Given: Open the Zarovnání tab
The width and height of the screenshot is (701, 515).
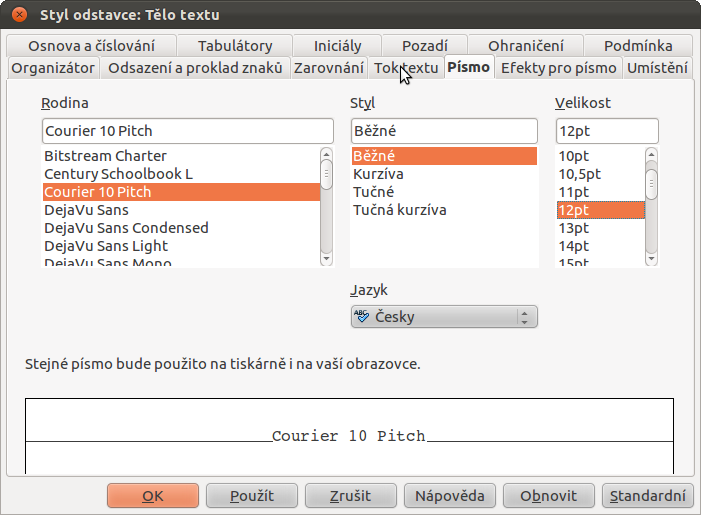Looking at the screenshot, I should [x=329, y=68].
